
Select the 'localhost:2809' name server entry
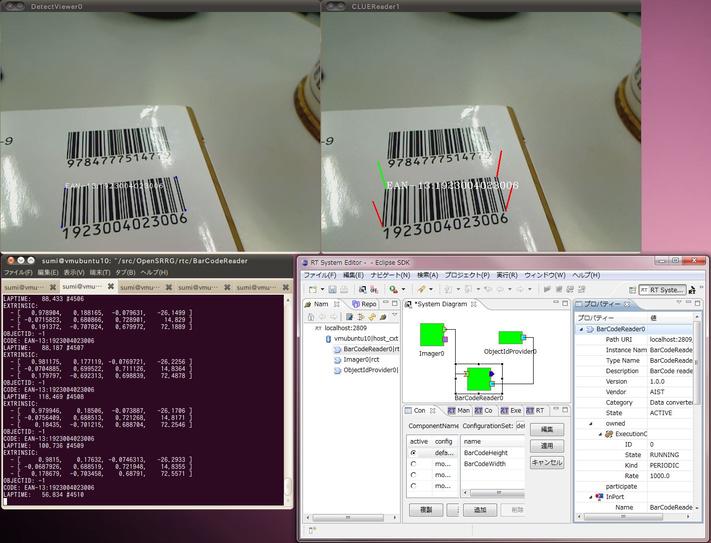coord(346,328)
